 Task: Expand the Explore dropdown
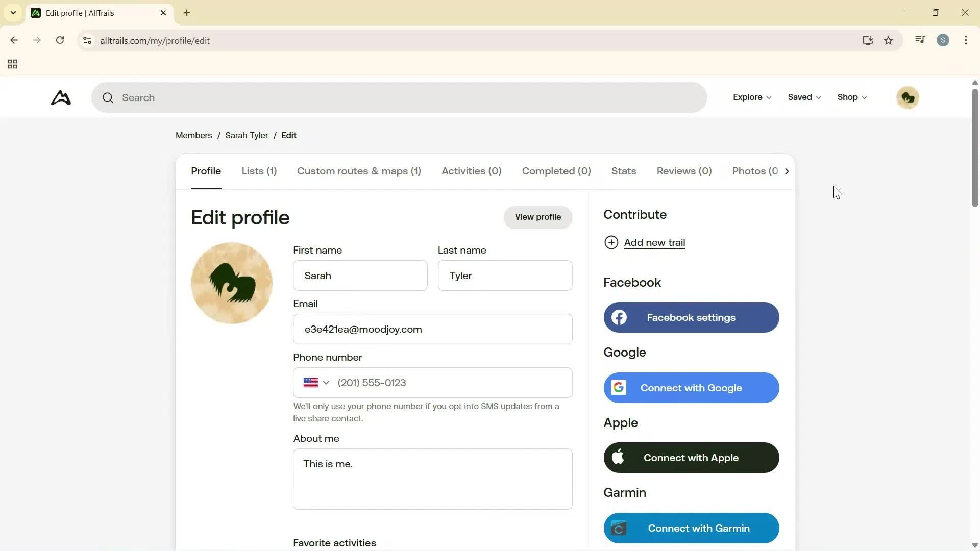[751, 97]
